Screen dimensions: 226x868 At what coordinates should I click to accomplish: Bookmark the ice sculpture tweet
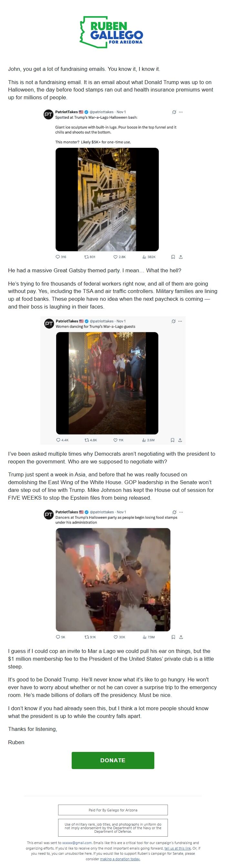coord(173,257)
